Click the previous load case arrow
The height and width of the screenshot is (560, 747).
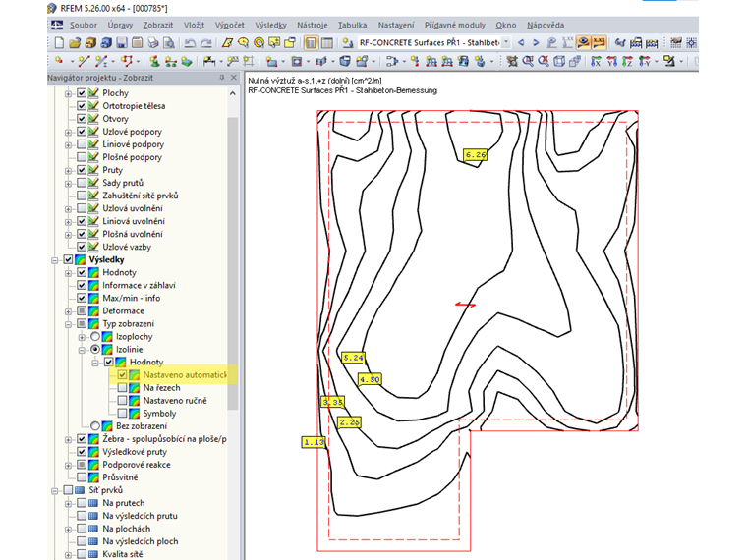pyautogui.click(x=521, y=43)
